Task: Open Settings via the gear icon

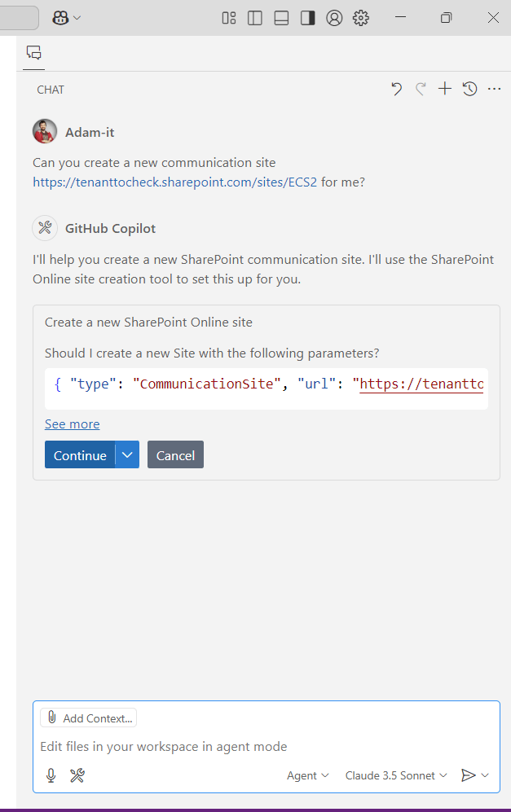Action: 361,17
